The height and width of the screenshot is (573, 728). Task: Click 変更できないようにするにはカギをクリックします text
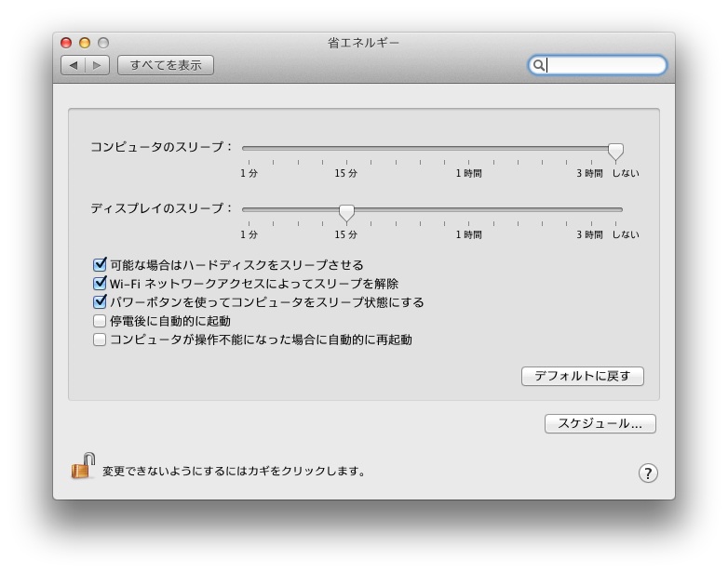(x=234, y=472)
